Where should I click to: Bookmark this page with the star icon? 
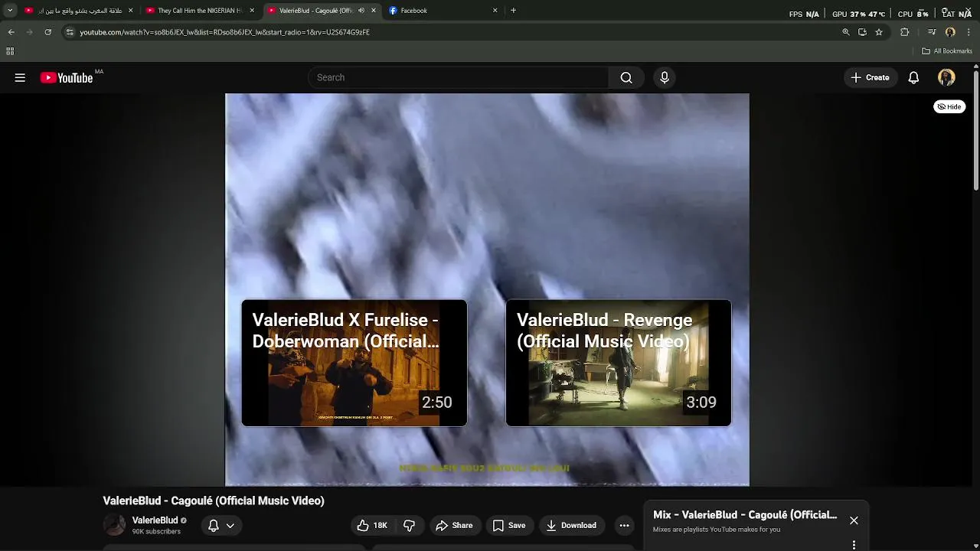coord(879,32)
